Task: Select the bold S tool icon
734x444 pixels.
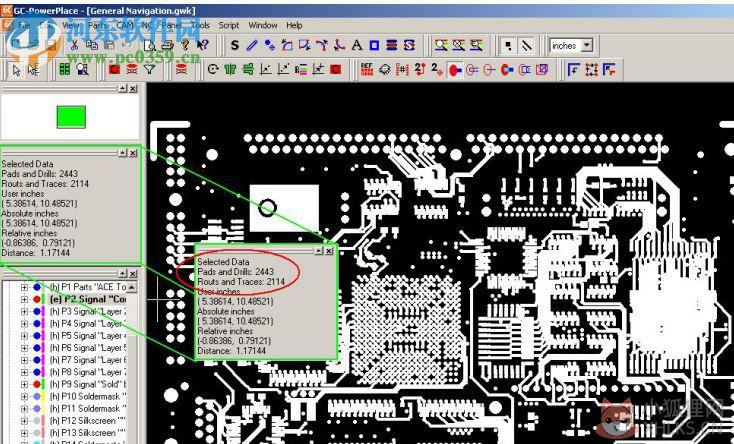Action: pyautogui.click(x=235, y=45)
